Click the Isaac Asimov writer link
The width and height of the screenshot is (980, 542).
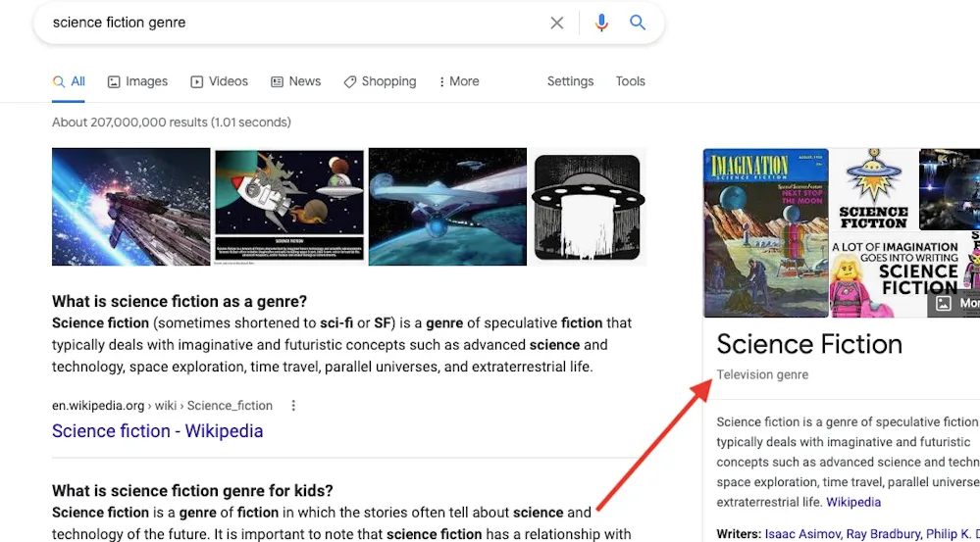pyautogui.click(x=801, y=534)
